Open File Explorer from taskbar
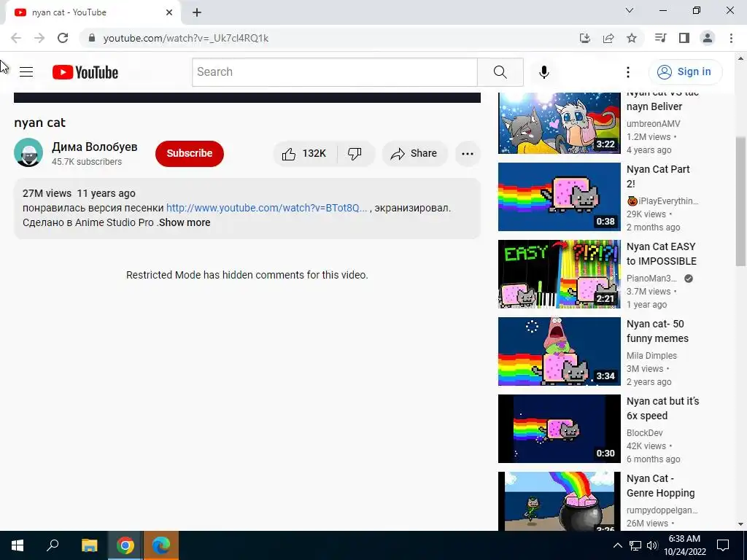Screen dimensions: 747x560 pyautogui.click(x=89, y=545)
